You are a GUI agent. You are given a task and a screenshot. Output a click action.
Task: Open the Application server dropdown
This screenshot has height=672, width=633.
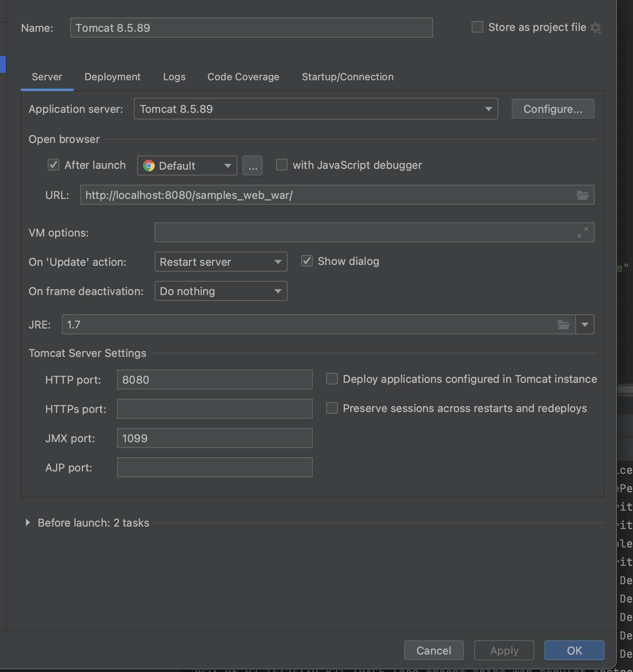pyautogui.click(x=316, y=109)
